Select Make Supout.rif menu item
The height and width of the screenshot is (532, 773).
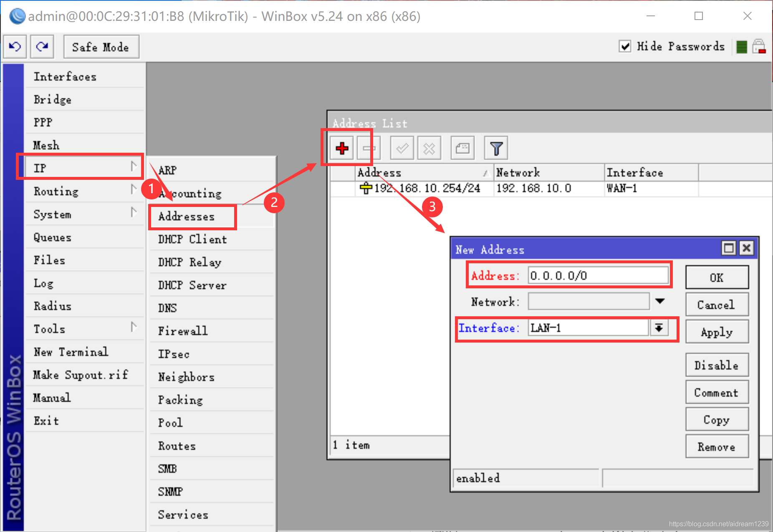(x=85, y=375)
